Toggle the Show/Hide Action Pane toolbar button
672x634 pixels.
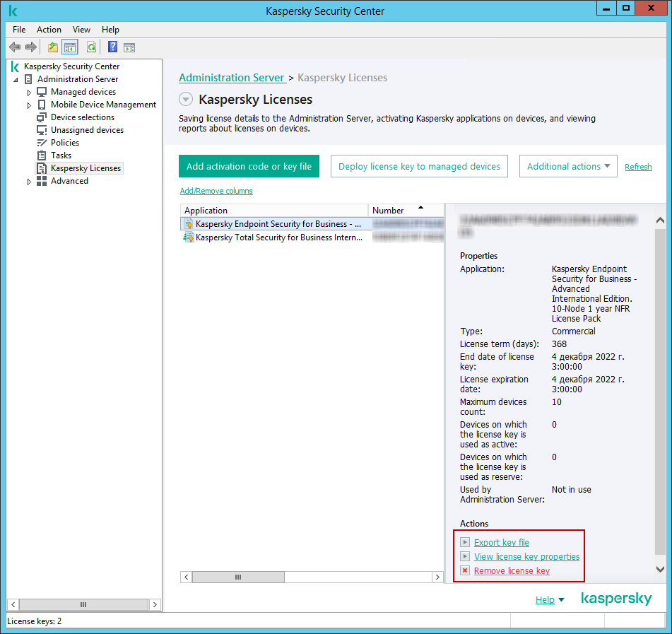pyautogui.click(x=129, y=47)
